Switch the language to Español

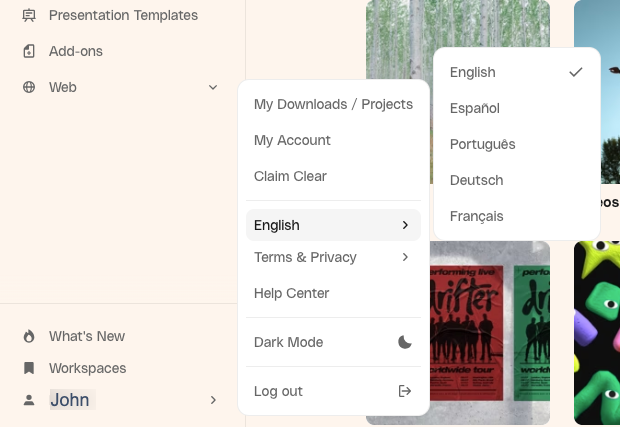[x=475, y=108]
